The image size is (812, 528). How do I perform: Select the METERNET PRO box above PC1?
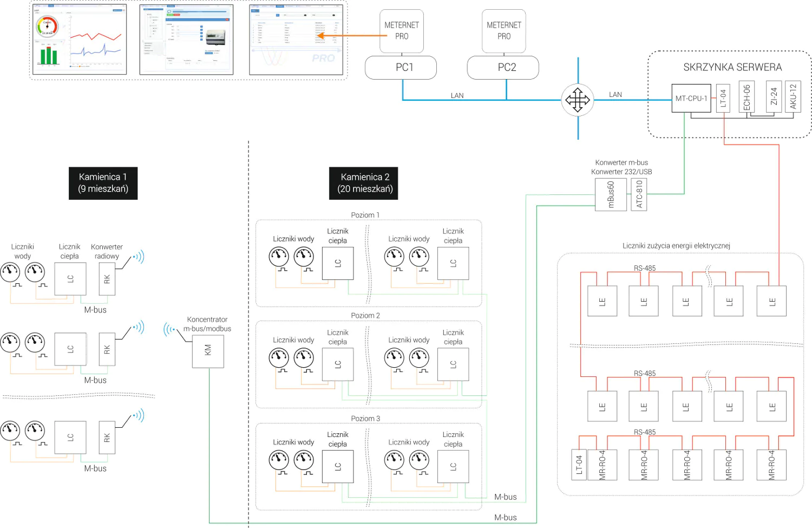[402, 31]
